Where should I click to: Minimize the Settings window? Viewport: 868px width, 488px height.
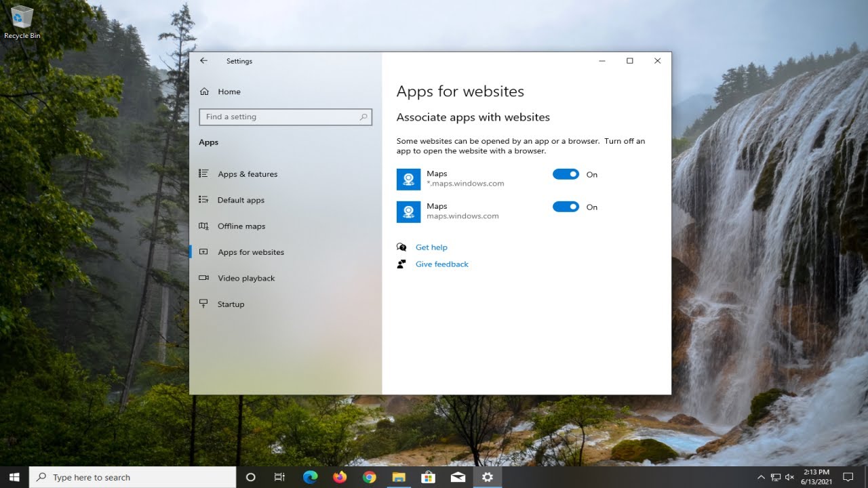pyautogui.click(x=602, y=61)
